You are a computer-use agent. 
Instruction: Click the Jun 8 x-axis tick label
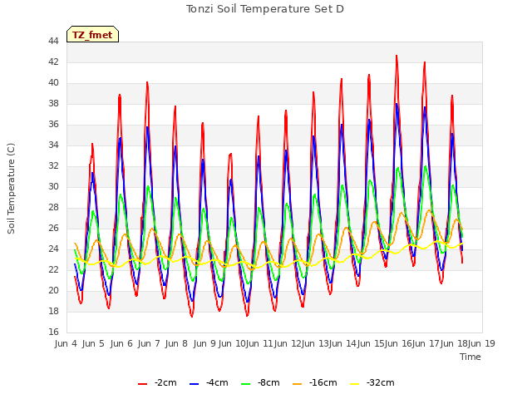[176, 343]
